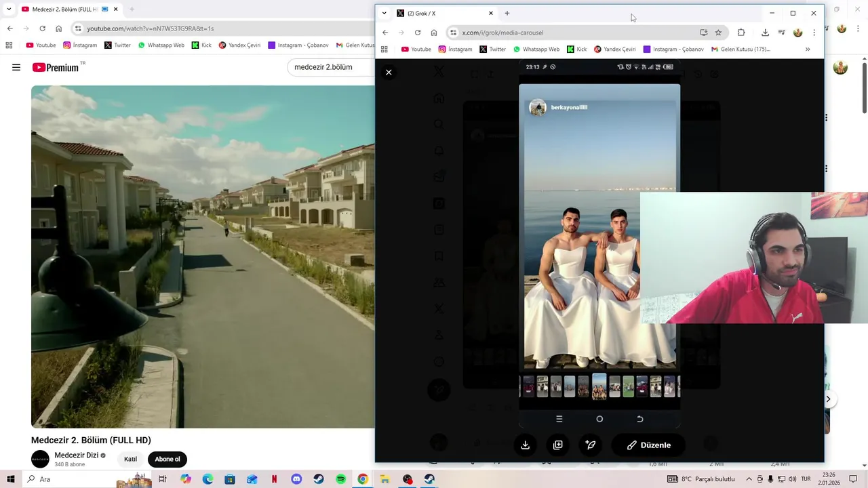Viewport: 868px width, 488px height.
Task: Open YouTube hamburger guide menu
Action: pos(16,67)
